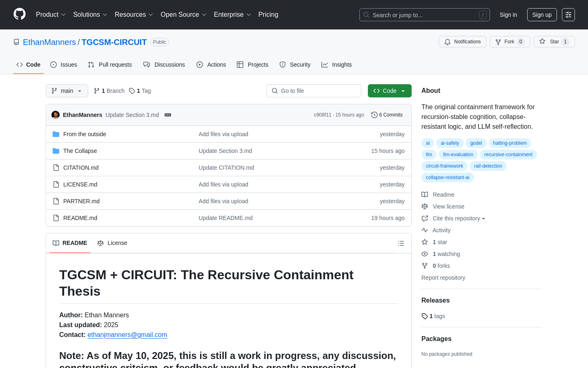Open the README.md file
Viewport: 588px width, 368px height.
tap(80, 218)
